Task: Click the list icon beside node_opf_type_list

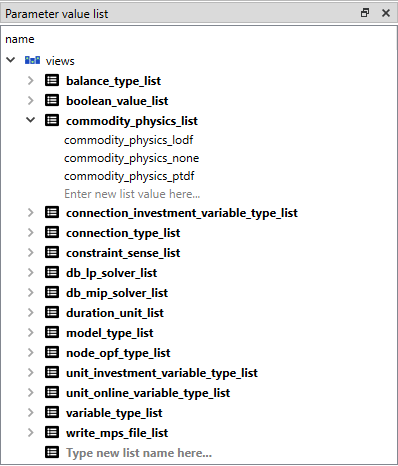Action: (52, 352)
